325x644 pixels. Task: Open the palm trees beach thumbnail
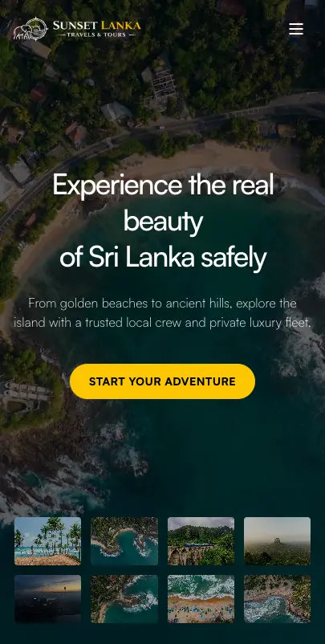point(47,541)
